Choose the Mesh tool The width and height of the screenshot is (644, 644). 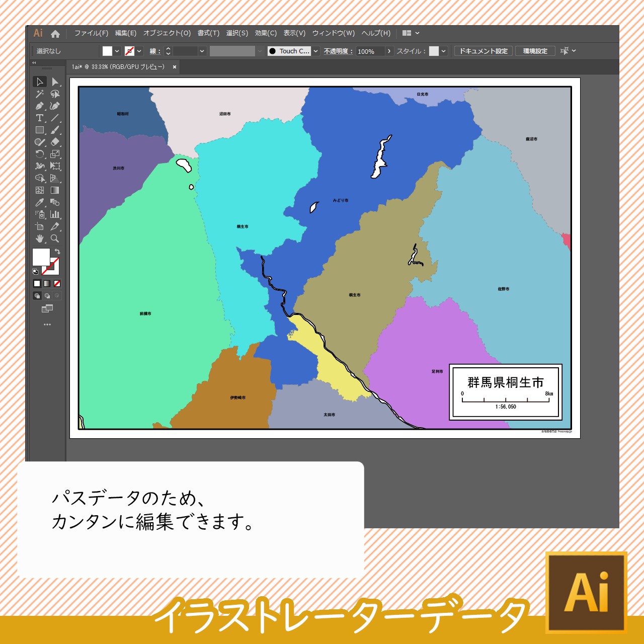pos(40,190)
